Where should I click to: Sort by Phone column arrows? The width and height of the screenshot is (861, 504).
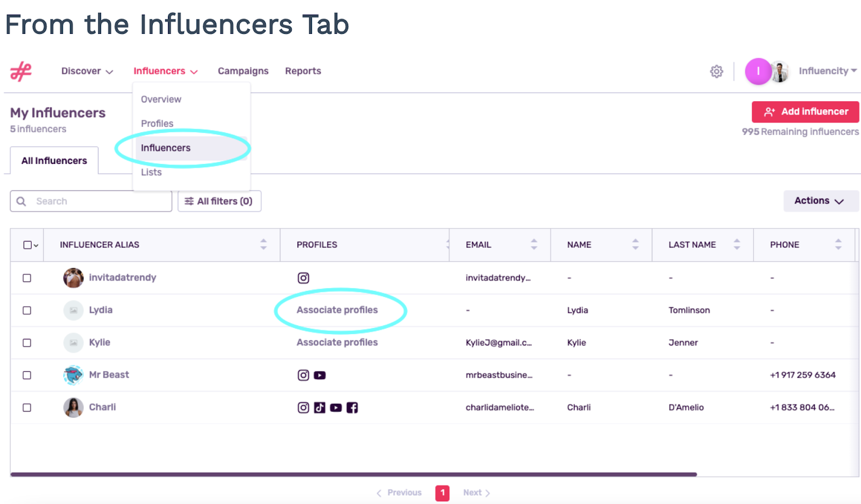(838, 245)
